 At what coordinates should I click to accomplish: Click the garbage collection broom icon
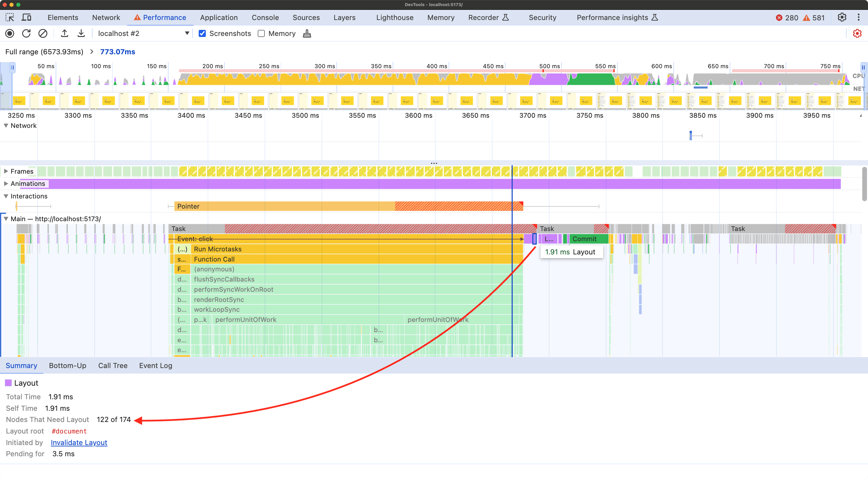click(307, 33)
